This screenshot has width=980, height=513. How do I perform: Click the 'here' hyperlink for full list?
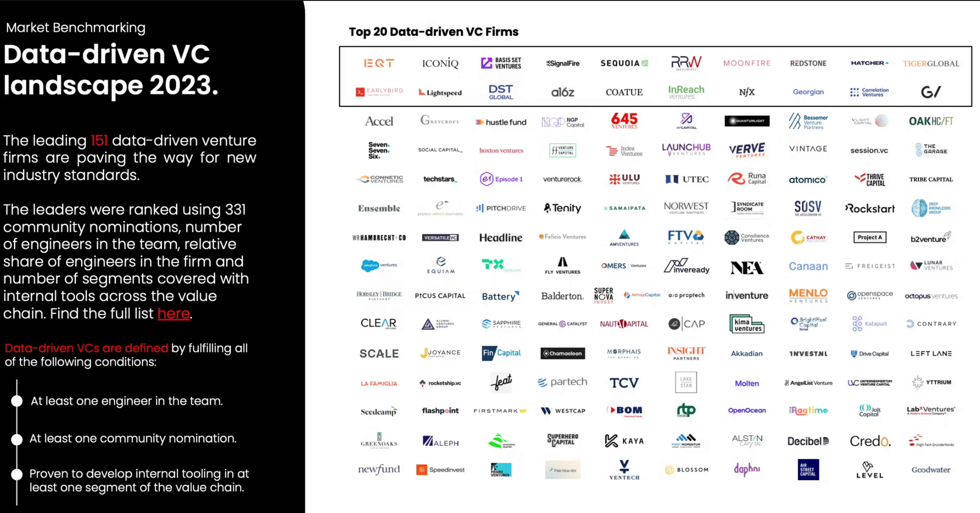point(174,314)
